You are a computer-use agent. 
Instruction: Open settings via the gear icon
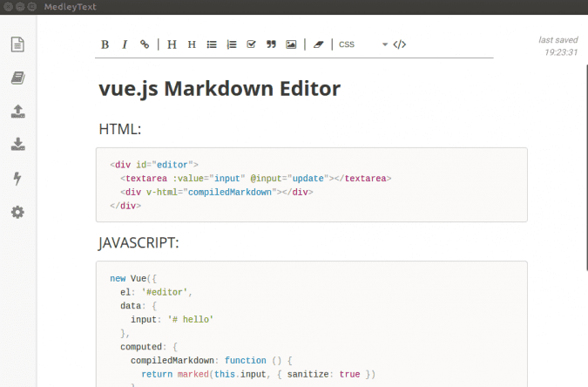pyautogui.click(x=17, y=212)
